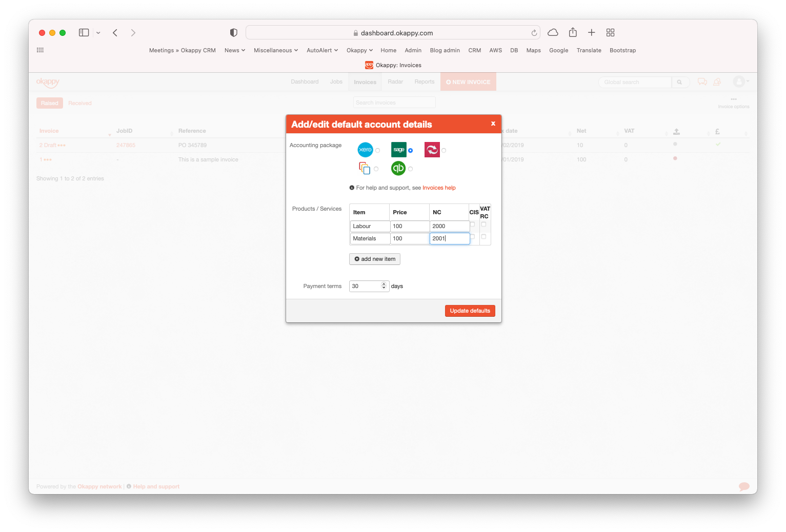Open messages via the chat bubbles icon
This screenshot has height=532, width=786.
tap(702, 81)
